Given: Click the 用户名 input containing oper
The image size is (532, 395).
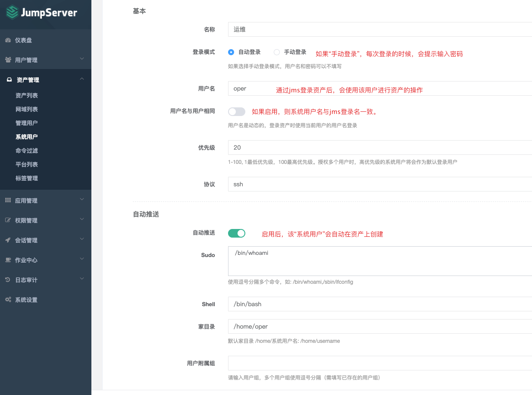Looking at the screenshot, I should pos(380,88).
